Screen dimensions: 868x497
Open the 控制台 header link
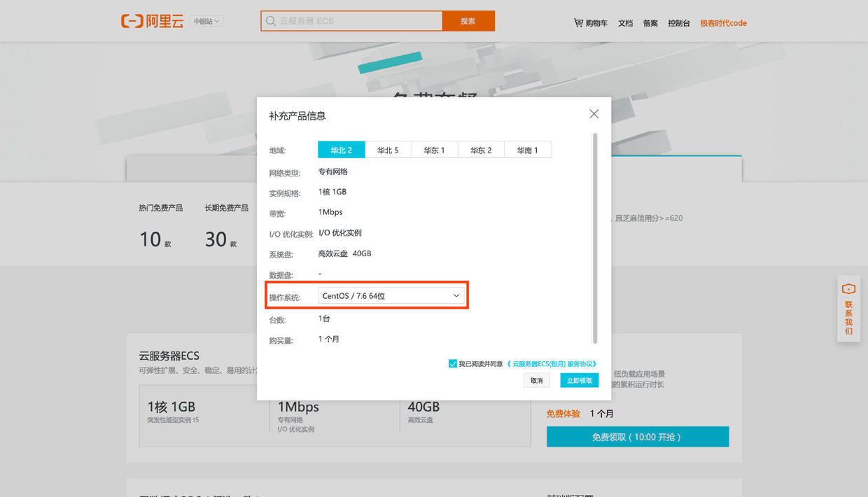tap(679, 23)
